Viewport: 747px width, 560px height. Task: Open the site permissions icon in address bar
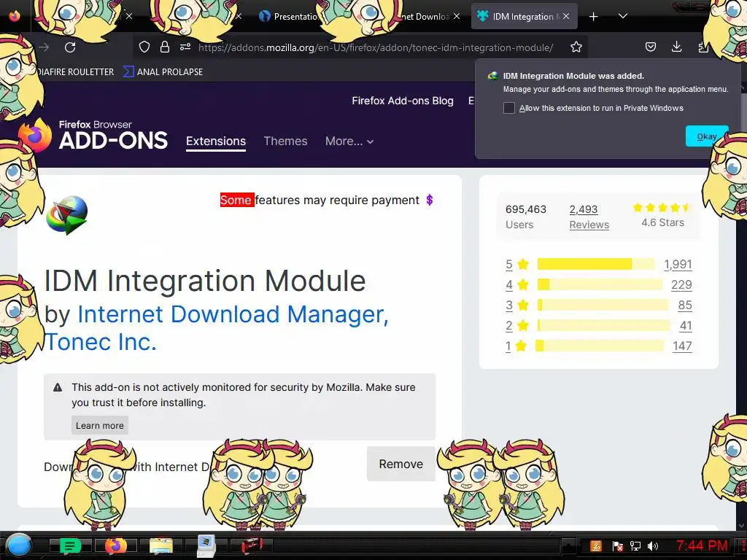(185, 47)
